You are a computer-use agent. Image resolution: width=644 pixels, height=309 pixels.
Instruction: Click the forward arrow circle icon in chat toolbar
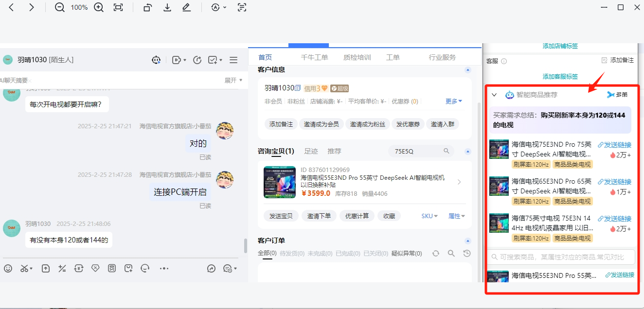(x=211, y=268)
